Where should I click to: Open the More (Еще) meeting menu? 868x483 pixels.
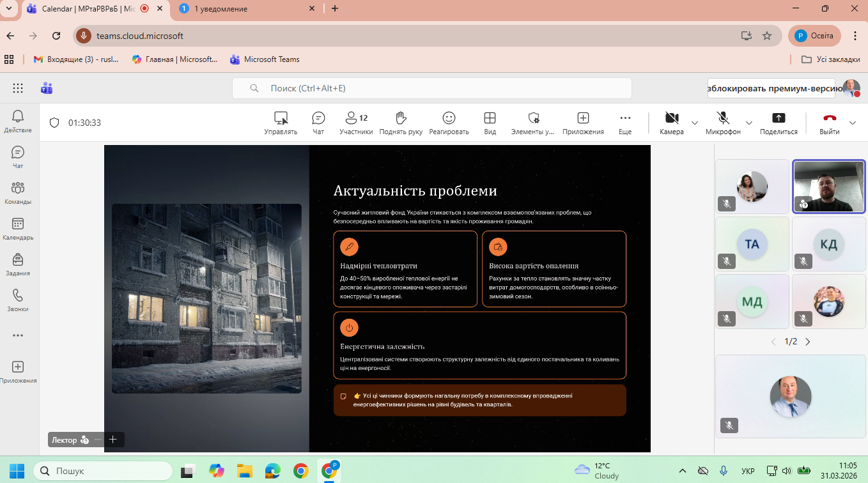click(x=625, y=123)
